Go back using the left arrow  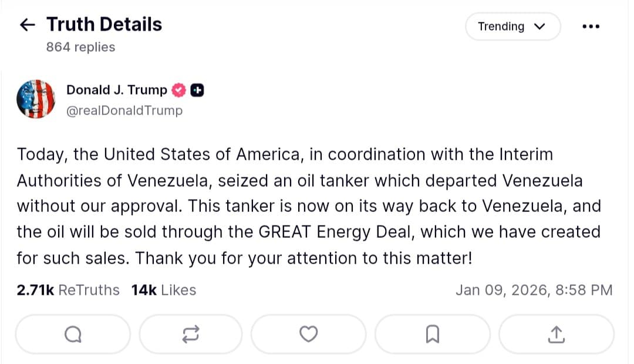(27, 24)
